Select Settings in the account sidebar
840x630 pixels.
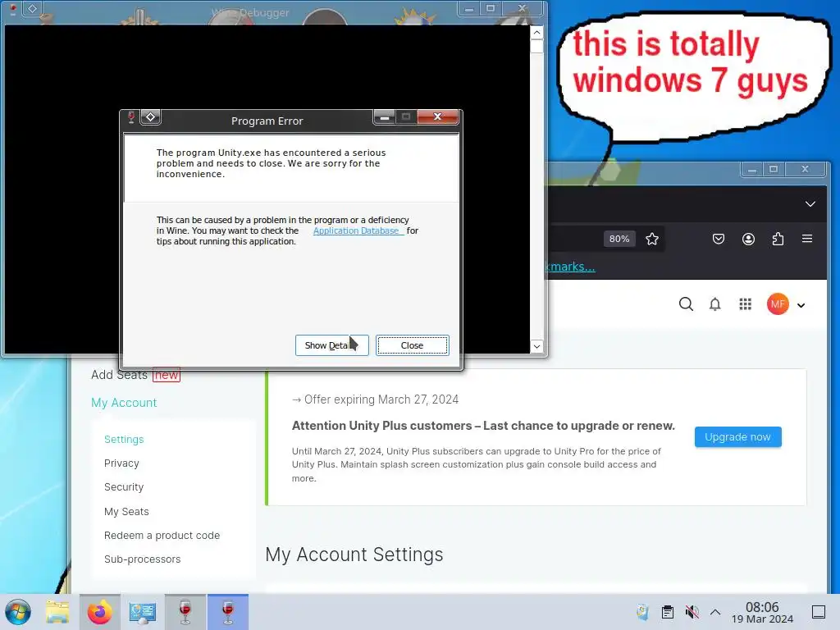(x=124, y=440)
